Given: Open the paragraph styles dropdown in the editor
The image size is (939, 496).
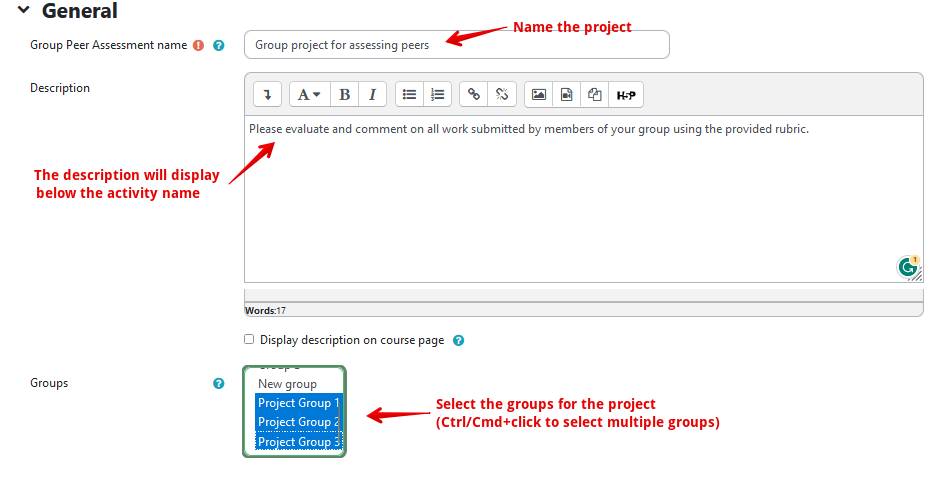Looking at the screenshot, I should coord(309,95).
